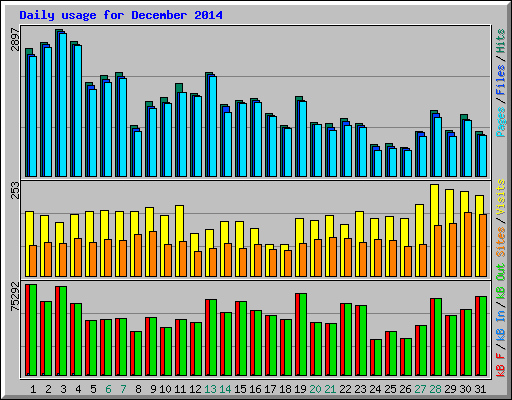Click the 'Sites' legend label
Viewport: 512px width, 400px height.
500,242
